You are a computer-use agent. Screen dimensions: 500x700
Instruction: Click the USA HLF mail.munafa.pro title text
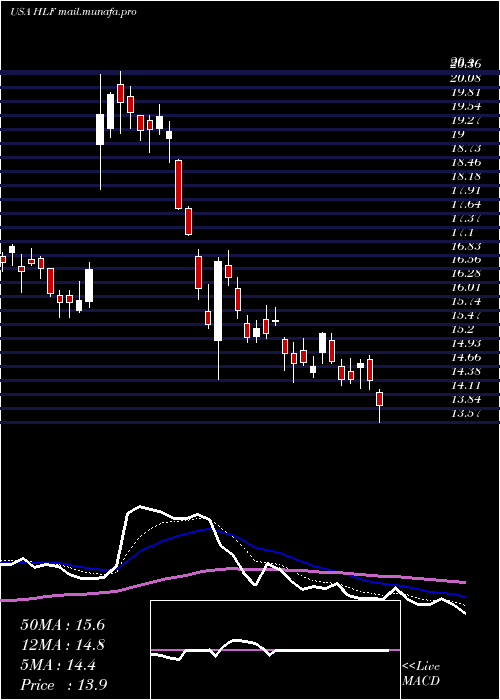click(x=73, y=12)
